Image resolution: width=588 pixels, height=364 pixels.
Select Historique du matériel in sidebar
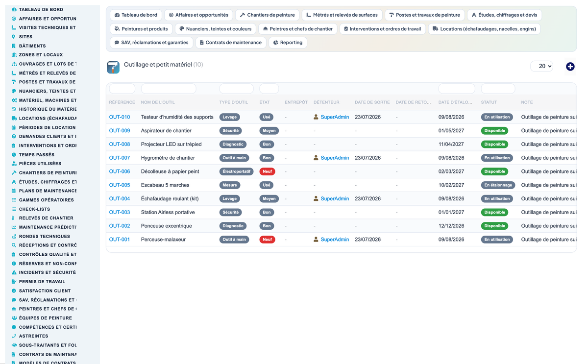(x=48, y=109)
